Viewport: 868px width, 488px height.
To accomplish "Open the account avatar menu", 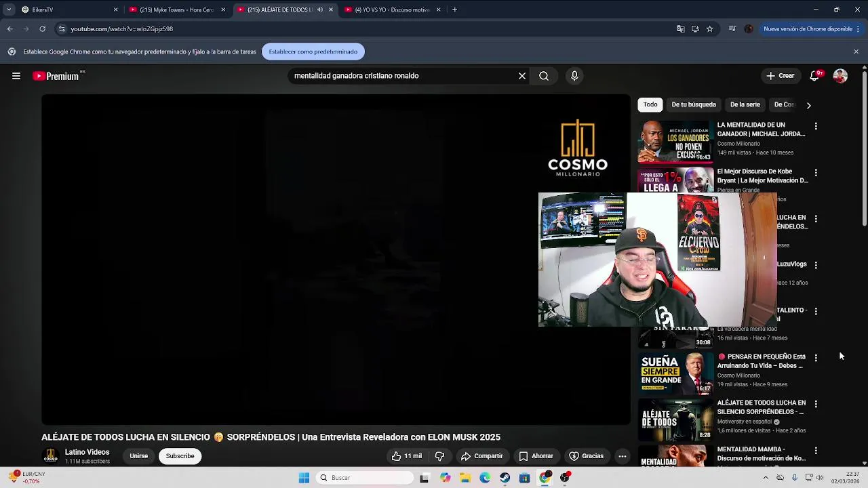I will click(840, 76).
